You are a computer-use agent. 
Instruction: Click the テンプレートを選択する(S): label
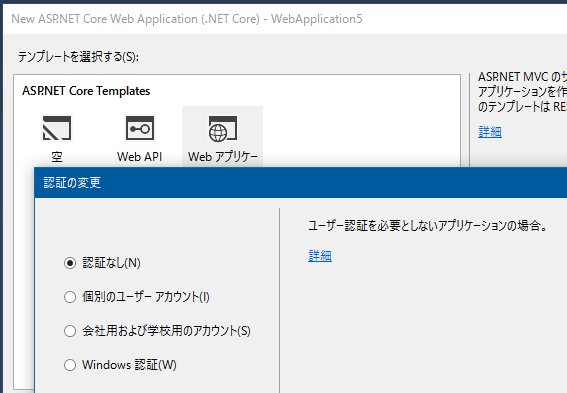78,57
